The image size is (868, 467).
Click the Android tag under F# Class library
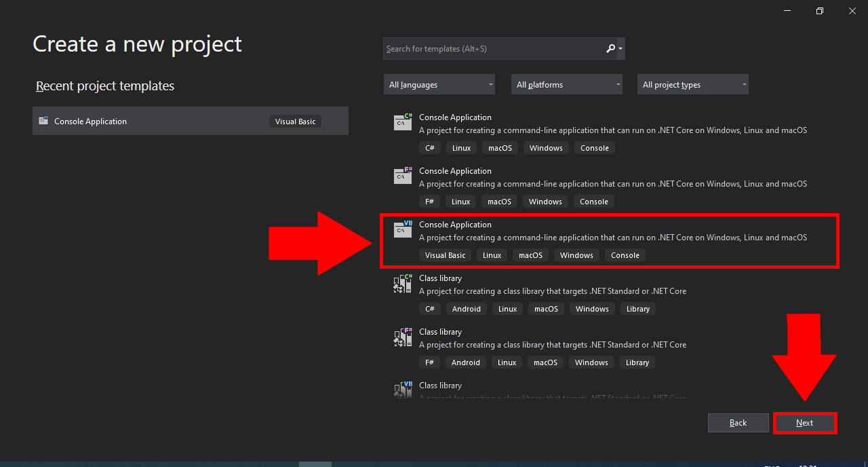pos(466,362)
